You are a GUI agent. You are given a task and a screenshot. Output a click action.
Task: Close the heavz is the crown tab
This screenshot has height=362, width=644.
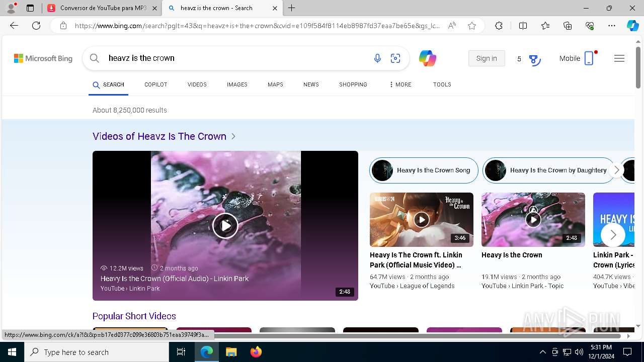tap(275, 8)
